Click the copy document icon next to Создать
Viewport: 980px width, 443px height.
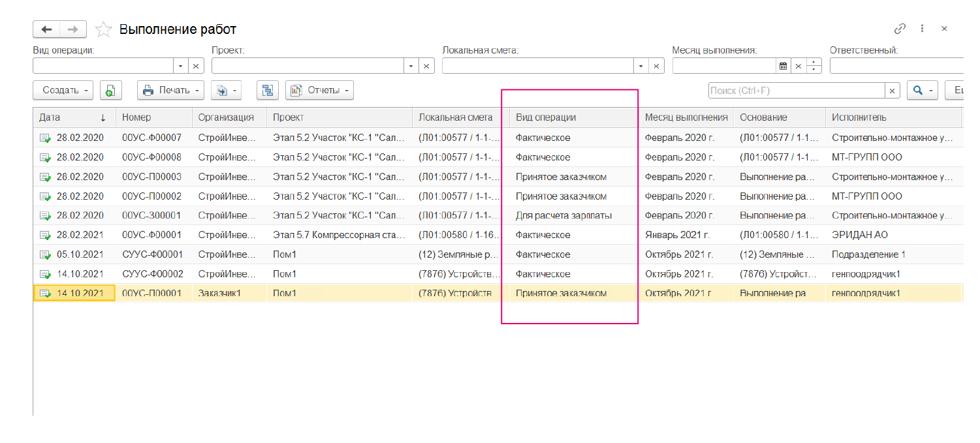pyautogui.click(x=111, y=91)
